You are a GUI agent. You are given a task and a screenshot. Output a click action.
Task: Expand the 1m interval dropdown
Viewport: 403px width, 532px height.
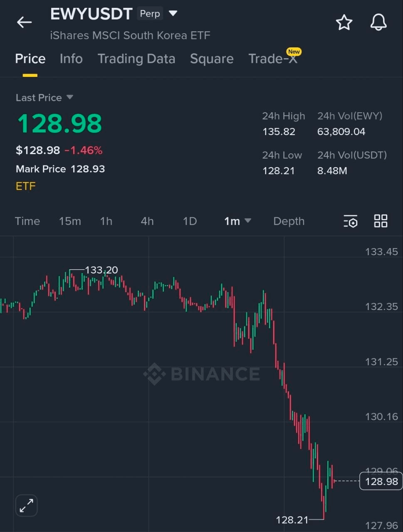tap(237, 221)
